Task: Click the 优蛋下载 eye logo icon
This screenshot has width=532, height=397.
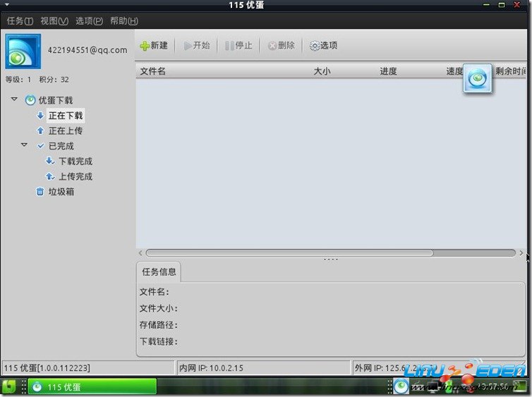Action: pos(30,100)
